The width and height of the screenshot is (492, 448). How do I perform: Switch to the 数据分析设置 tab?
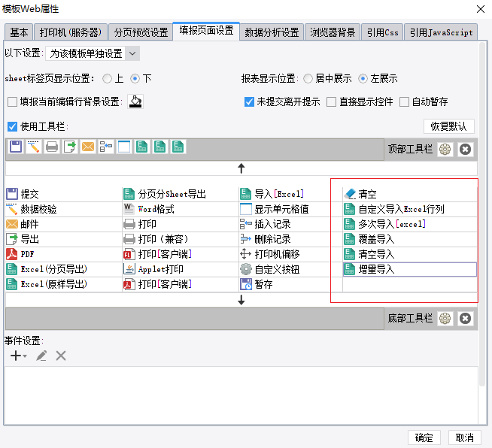click(272, 32)
